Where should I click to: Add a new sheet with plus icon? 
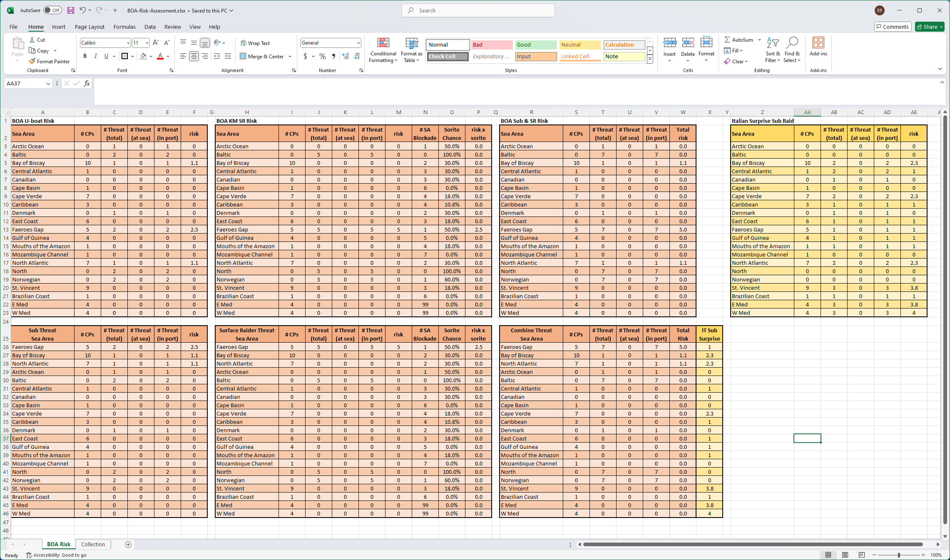click(128, 544)
